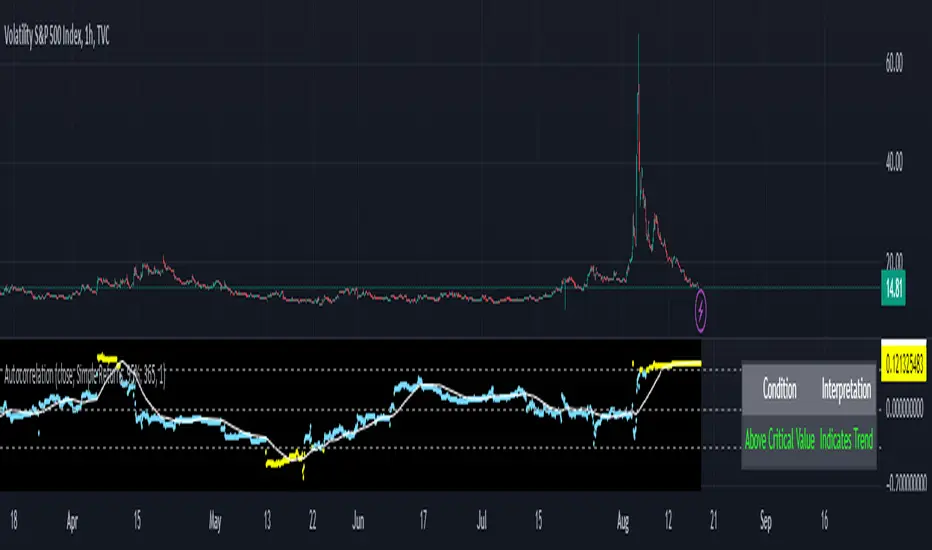Click the Interpretation header cell in the table

846,389
